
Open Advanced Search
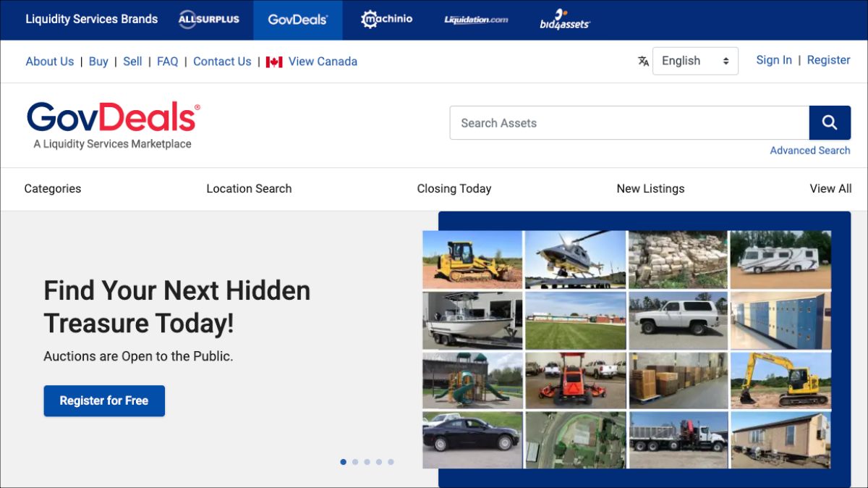pyautogui.click(x=809, y=150)
